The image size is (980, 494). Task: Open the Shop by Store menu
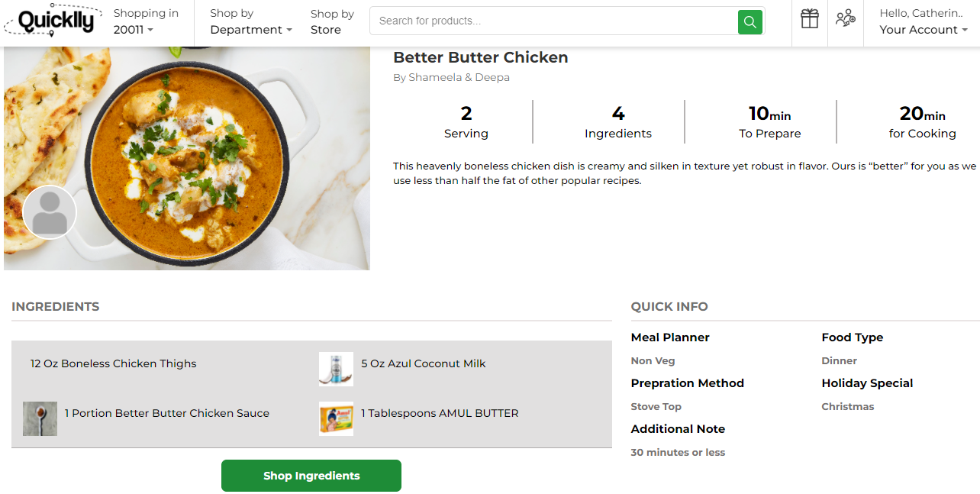[x=332, y=21]
